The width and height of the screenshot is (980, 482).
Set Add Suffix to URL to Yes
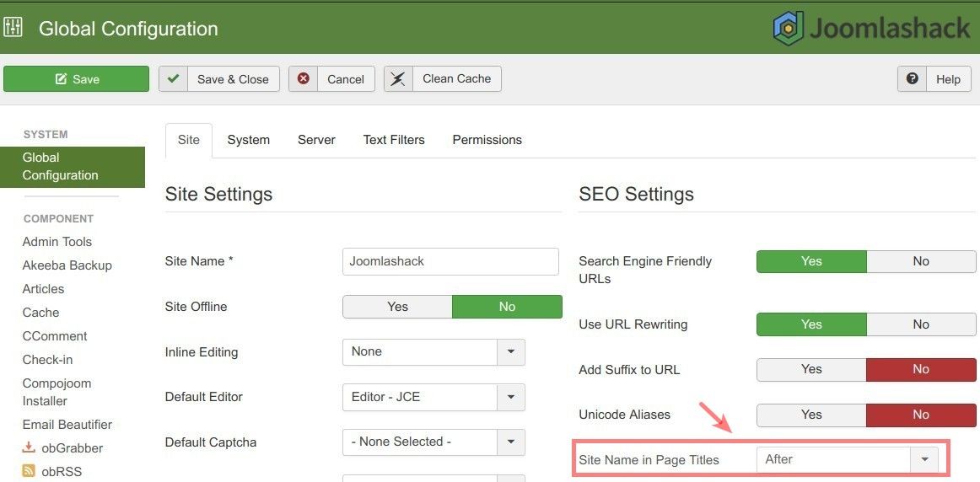(x=811, y=370)
